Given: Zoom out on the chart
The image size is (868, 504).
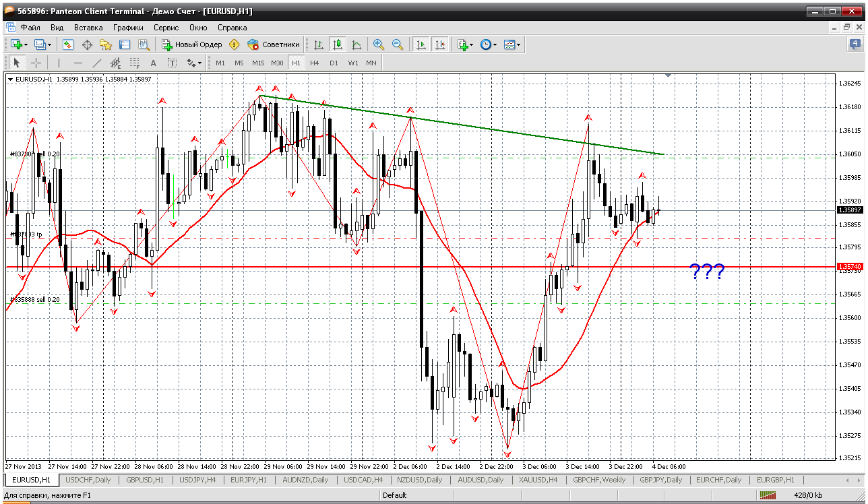Looking at the screenshot, I should 398,44.
